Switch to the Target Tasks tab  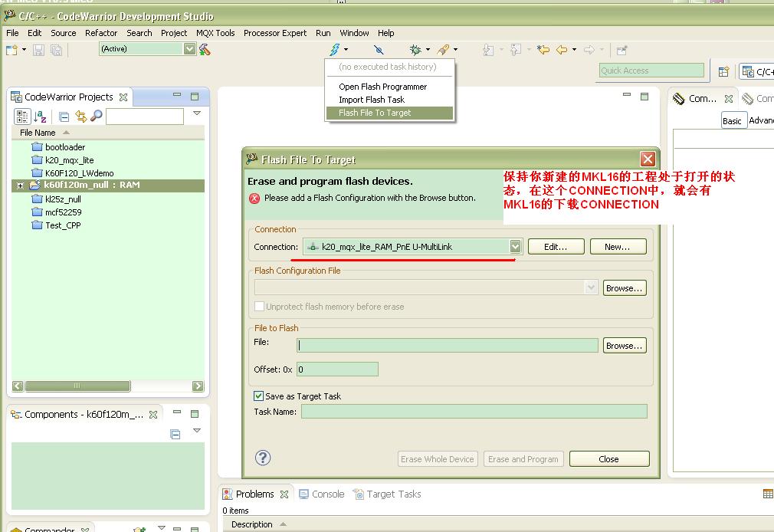click(x=388, y=494)
